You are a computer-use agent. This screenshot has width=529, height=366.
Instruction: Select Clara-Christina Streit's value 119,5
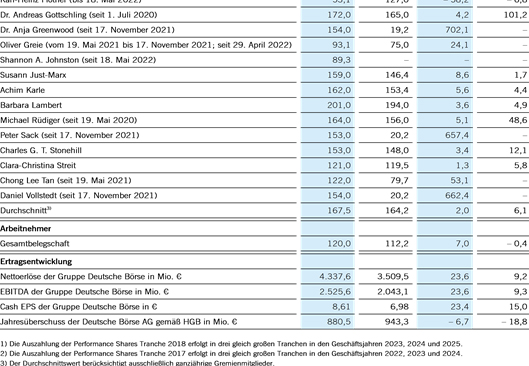pos(397,165)
